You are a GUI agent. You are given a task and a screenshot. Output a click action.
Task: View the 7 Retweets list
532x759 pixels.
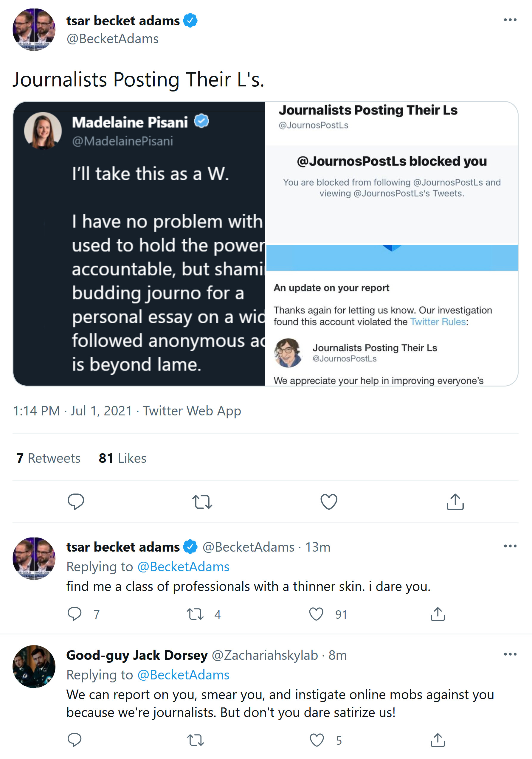tap(48, 458)
